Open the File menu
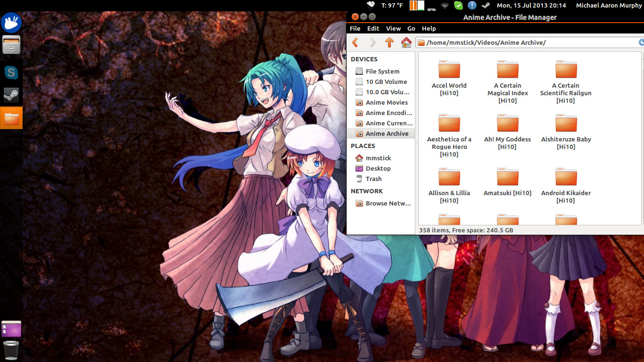Image resolution: width=644 pixels, height=362 pixels. 355,28
